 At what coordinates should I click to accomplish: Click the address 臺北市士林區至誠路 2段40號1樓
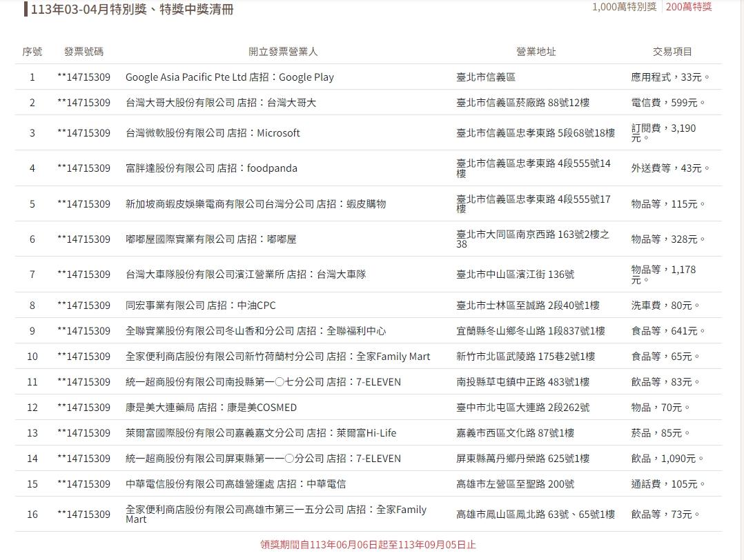tap(527, 306)
